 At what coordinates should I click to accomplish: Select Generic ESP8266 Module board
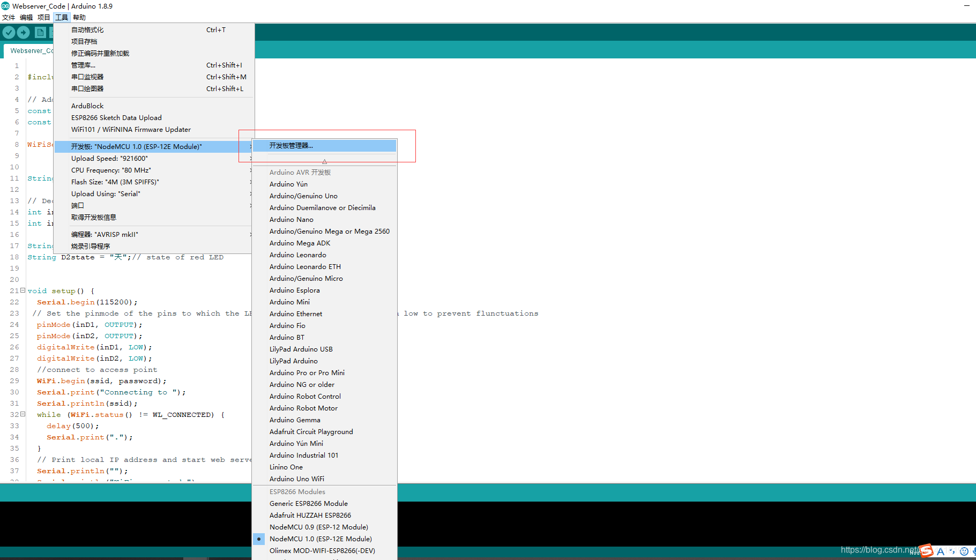[x=309, y=503]
